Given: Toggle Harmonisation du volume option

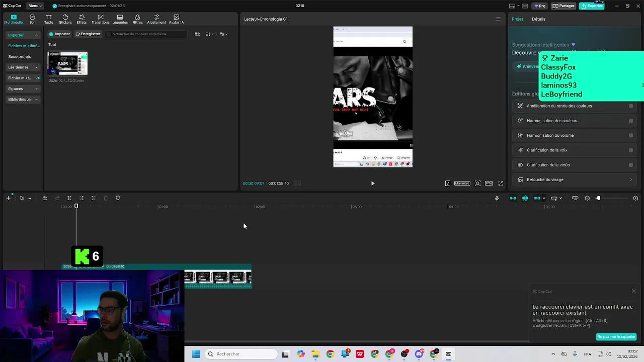Looking at the screenshot, I should tap(631, 135).
